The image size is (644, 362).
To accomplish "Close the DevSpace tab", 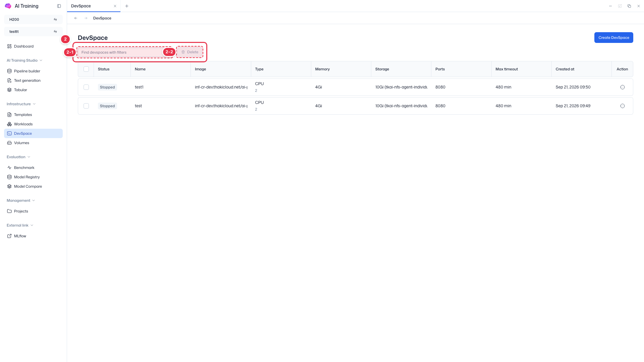I will (x=115, y=6).
